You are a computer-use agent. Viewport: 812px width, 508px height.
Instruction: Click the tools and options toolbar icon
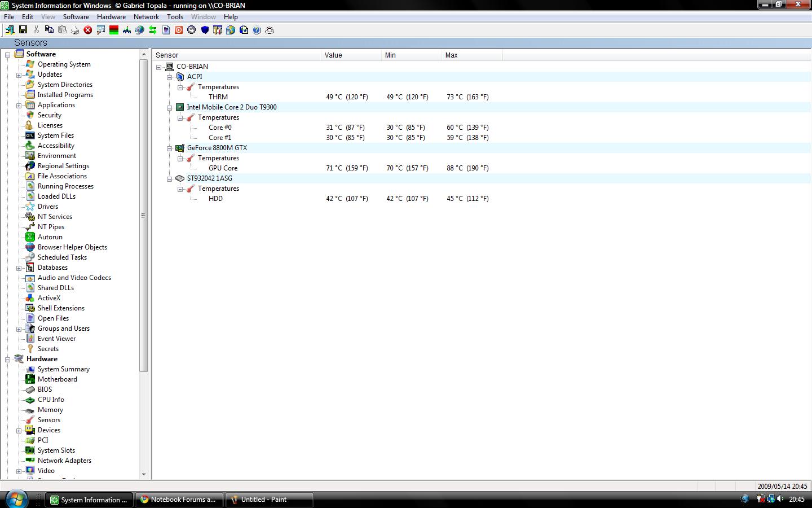point(218,30)
